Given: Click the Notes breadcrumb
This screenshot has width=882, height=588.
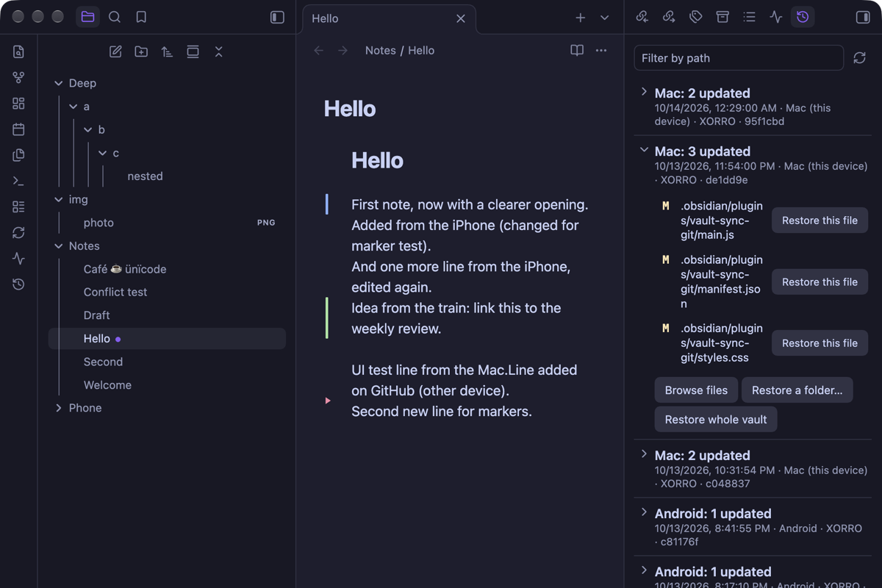Looking at the screenshot, I should point(381,51).
